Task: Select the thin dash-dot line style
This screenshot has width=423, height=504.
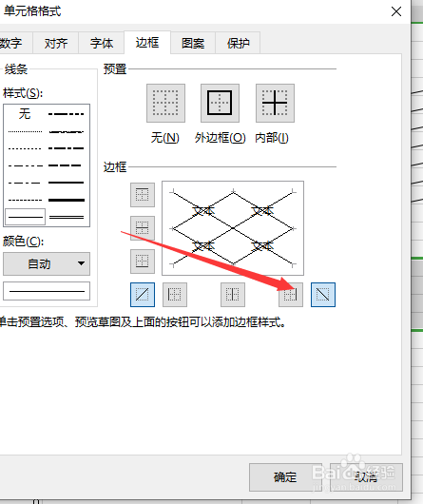Action: pos(25,183)
